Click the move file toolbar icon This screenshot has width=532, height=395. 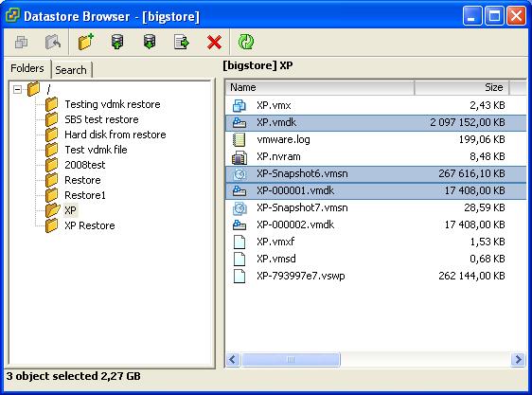(x=182, y=43)
